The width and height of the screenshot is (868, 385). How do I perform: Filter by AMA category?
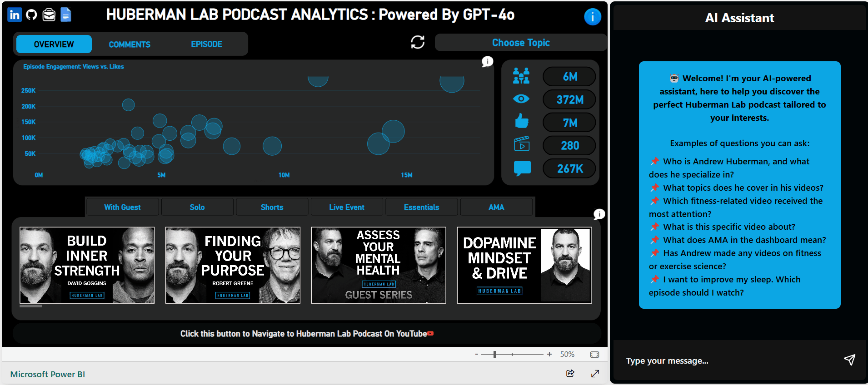coord(496,207)
